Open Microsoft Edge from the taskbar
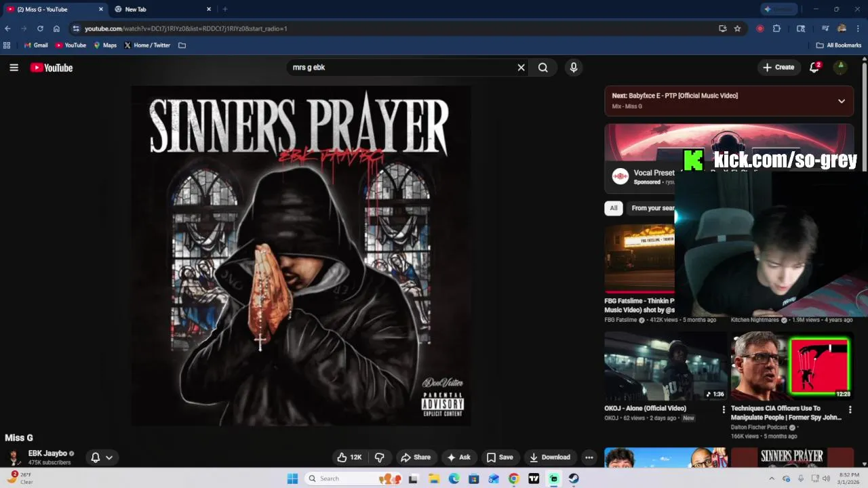 coord(454,479)
